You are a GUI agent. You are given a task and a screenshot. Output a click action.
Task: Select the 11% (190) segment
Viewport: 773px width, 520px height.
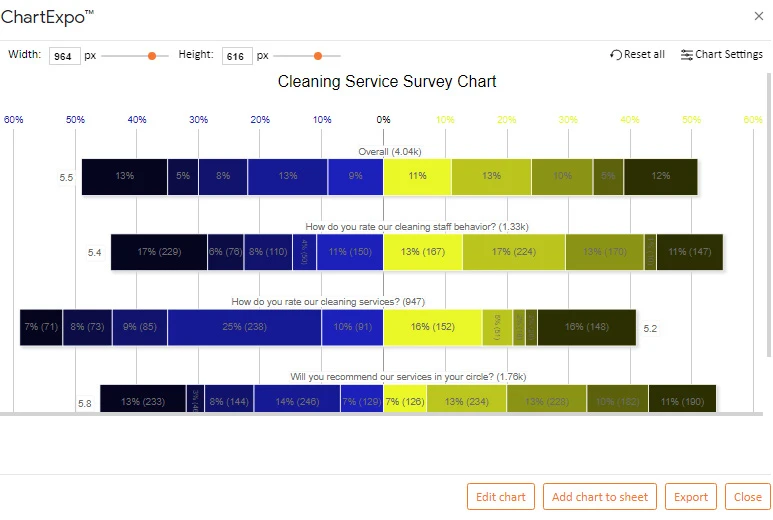[682, 399]
